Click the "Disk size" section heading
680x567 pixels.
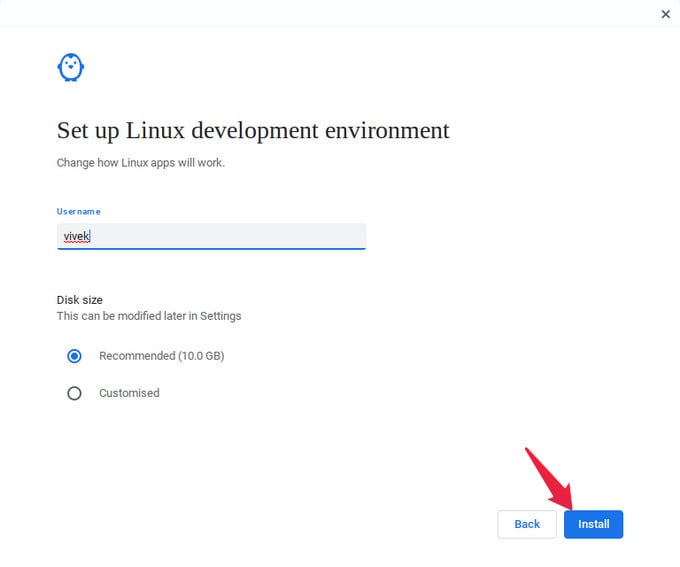point(79,300)
